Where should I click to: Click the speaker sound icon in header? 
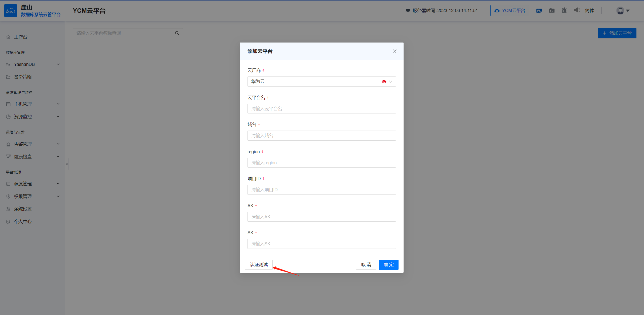tap(577, 10)
